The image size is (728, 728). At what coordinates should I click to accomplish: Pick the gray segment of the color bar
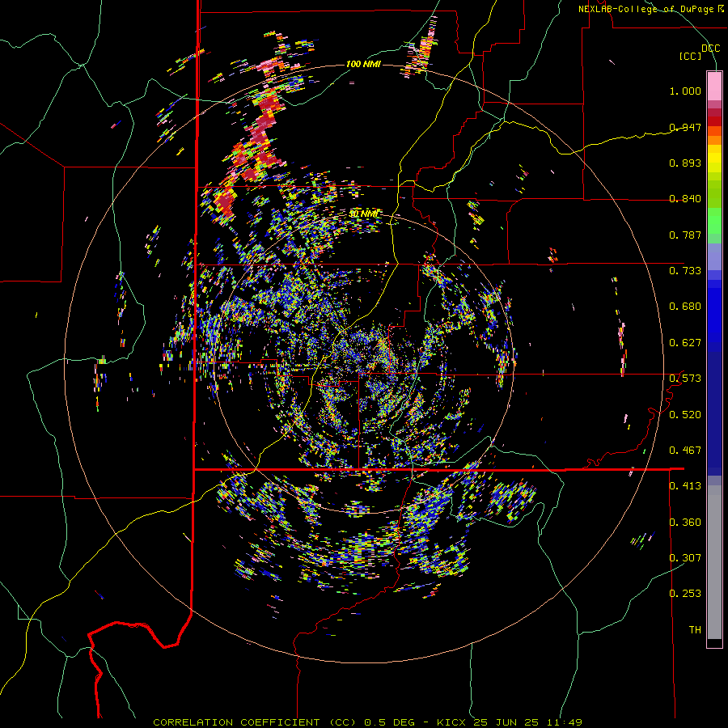[x=714, y=562]
